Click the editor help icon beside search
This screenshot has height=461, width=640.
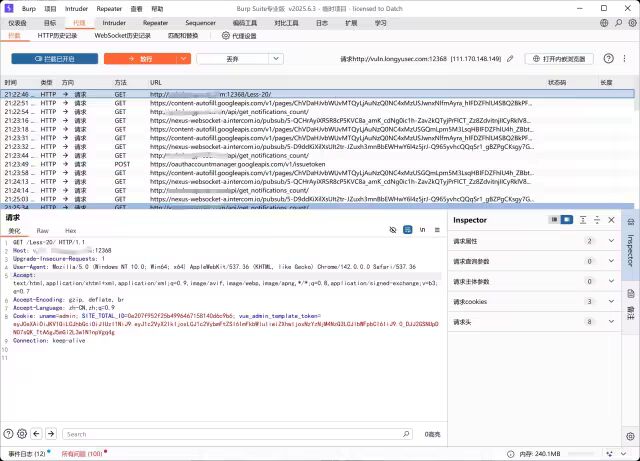coord(8,434)
